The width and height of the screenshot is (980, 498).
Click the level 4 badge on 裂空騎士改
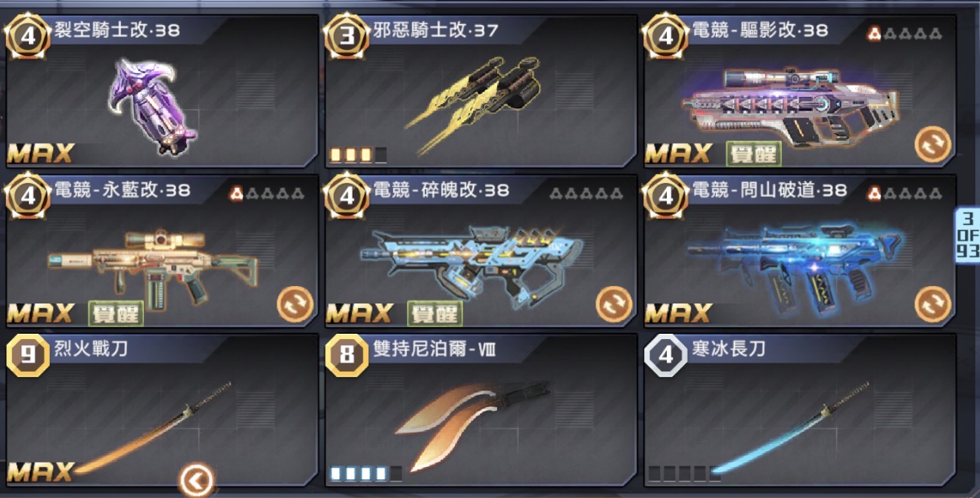(x=28, y=36)
